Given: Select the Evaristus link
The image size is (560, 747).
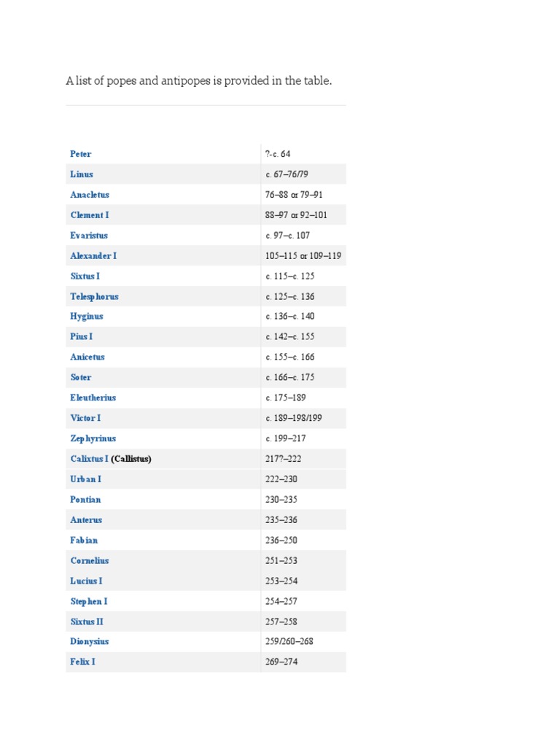Looking at the screenshot, I should (89, 236).
